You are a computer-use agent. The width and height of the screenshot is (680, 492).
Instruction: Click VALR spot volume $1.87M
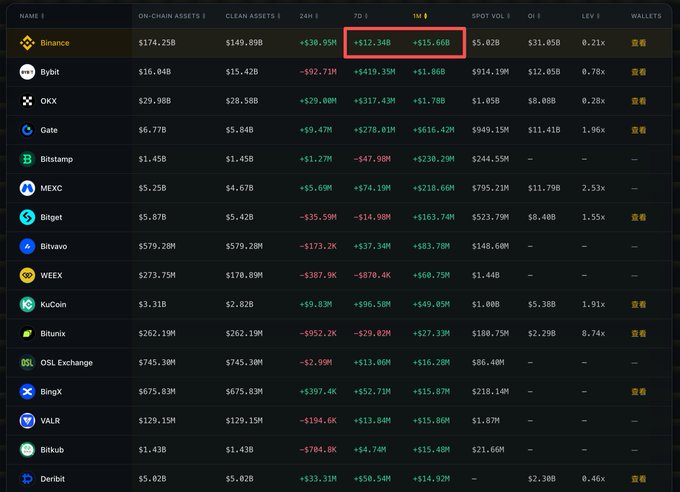point(486,420)
